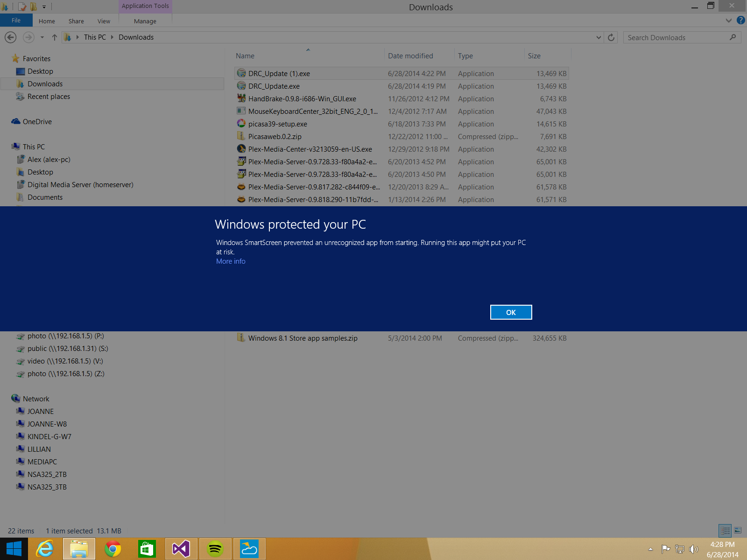Open the KINDEL-G-W7 network computer

49,437
